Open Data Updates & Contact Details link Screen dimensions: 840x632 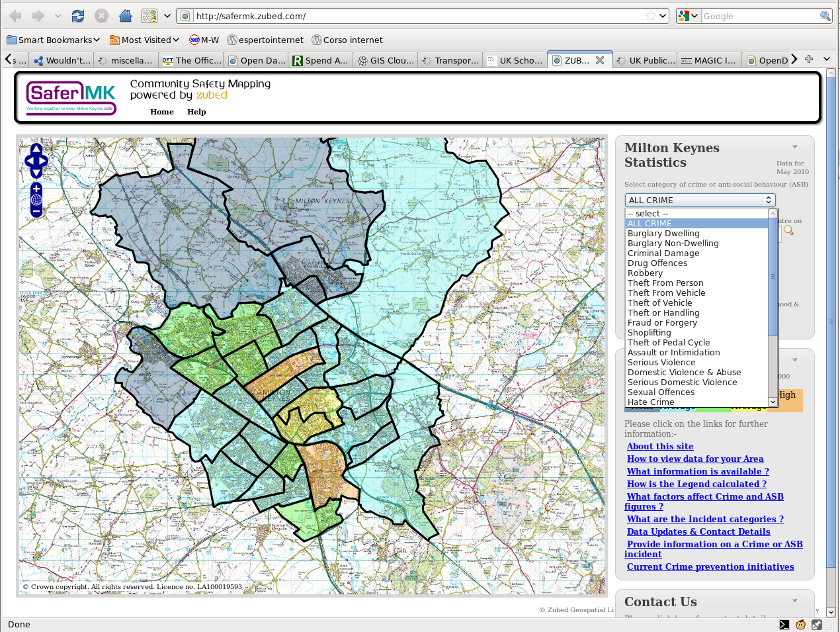(698, 532)
